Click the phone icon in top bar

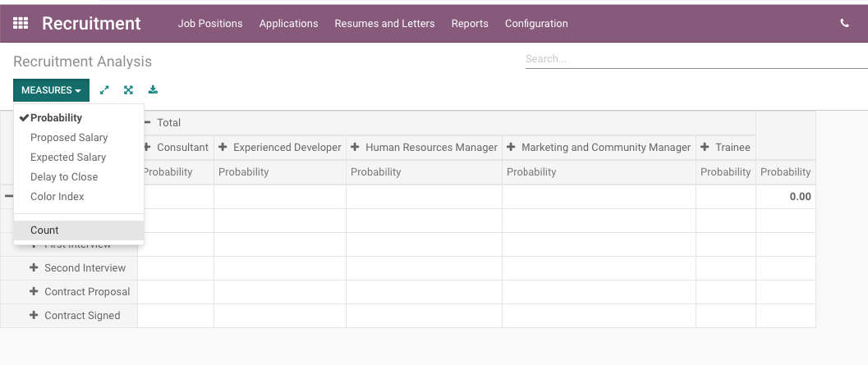pos(844,24)
